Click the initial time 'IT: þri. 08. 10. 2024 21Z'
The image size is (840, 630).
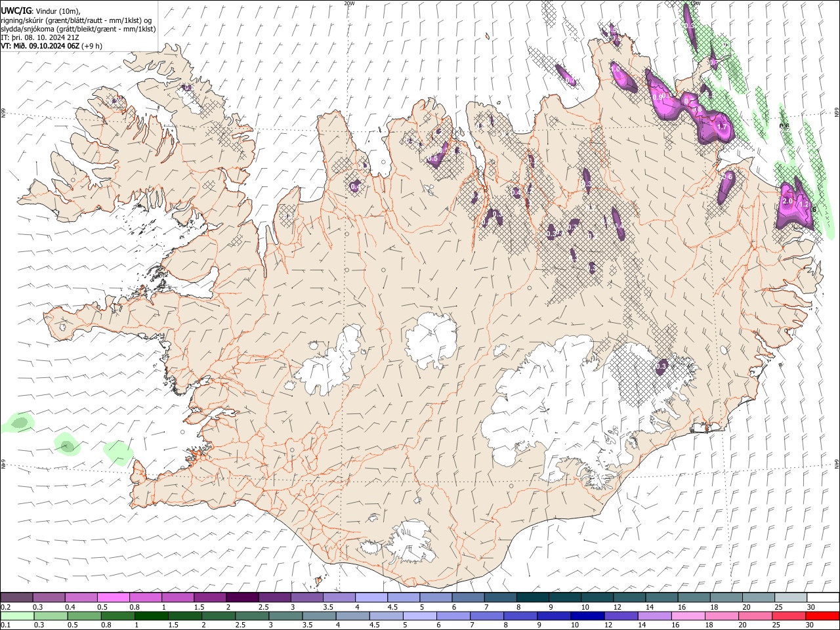[x=41, y=38]
